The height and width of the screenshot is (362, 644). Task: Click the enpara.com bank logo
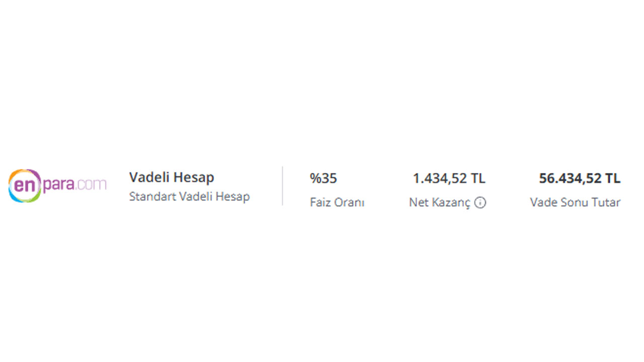[57, 186]
